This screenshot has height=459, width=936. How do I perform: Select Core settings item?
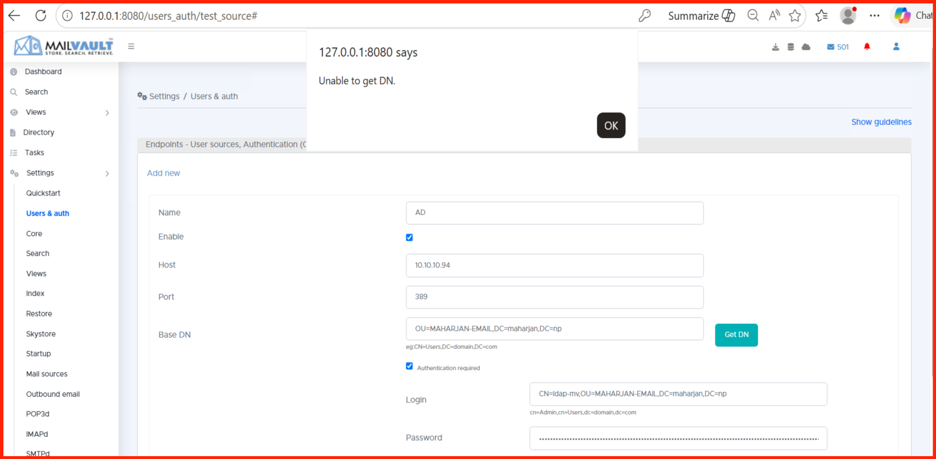coord(34,234)
